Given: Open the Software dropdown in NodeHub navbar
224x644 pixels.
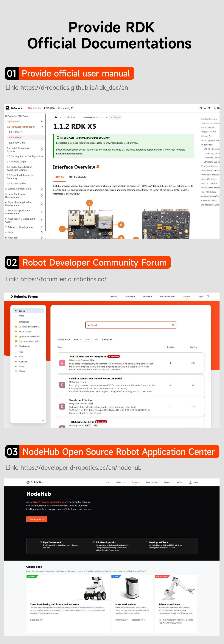Looking at the screenshot, I should [136, 482].
